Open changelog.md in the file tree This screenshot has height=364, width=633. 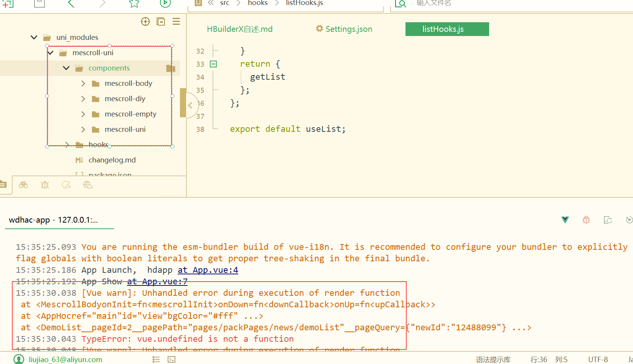(x=112, y=160)
